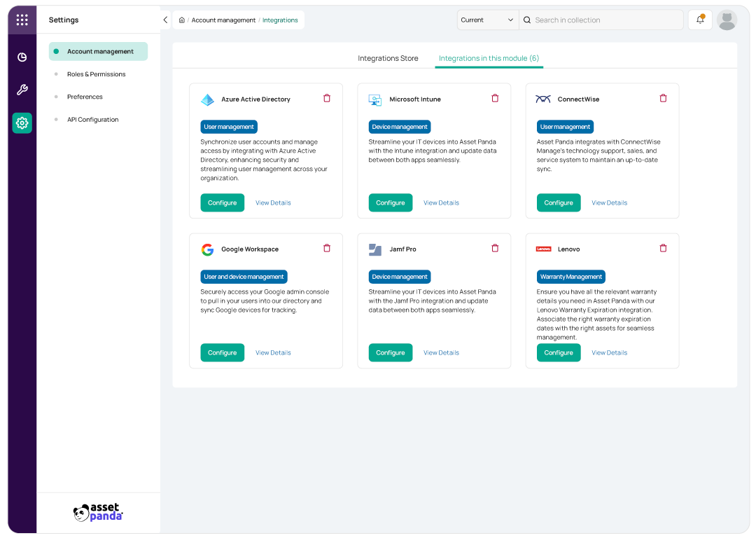
Task: Open Roles & Permissions settings
Action: click(x=97, y=74)
